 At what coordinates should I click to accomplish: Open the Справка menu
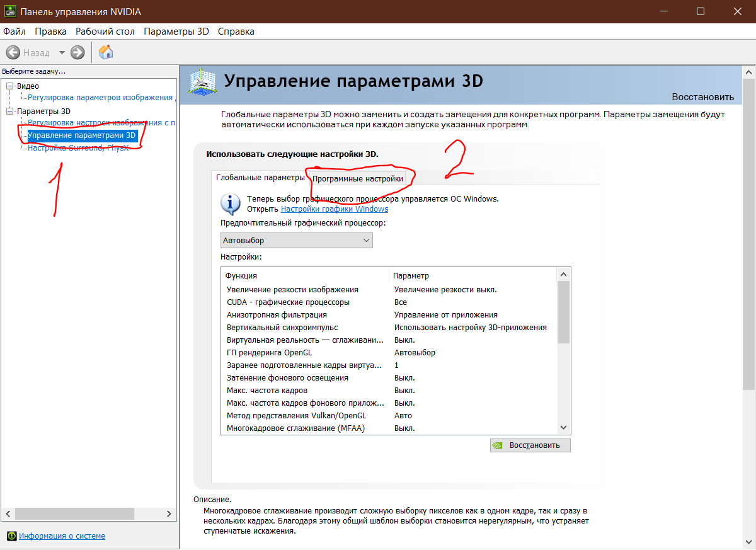(236, 32)
